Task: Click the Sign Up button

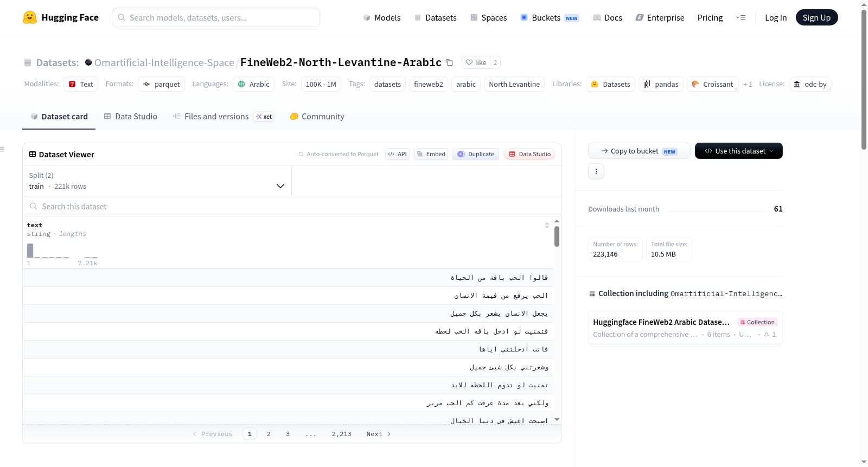Action: 816,17
